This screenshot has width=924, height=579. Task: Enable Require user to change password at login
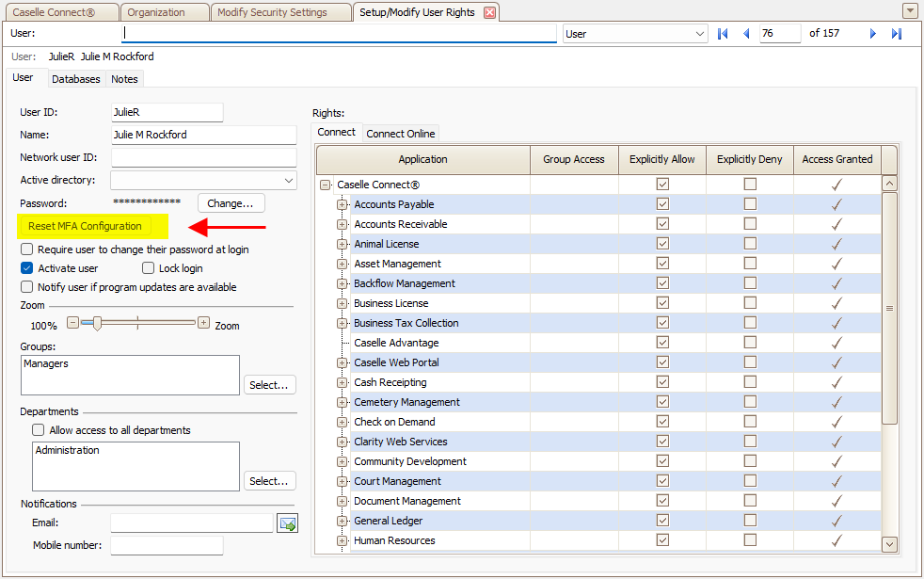[x=27, y=249]
